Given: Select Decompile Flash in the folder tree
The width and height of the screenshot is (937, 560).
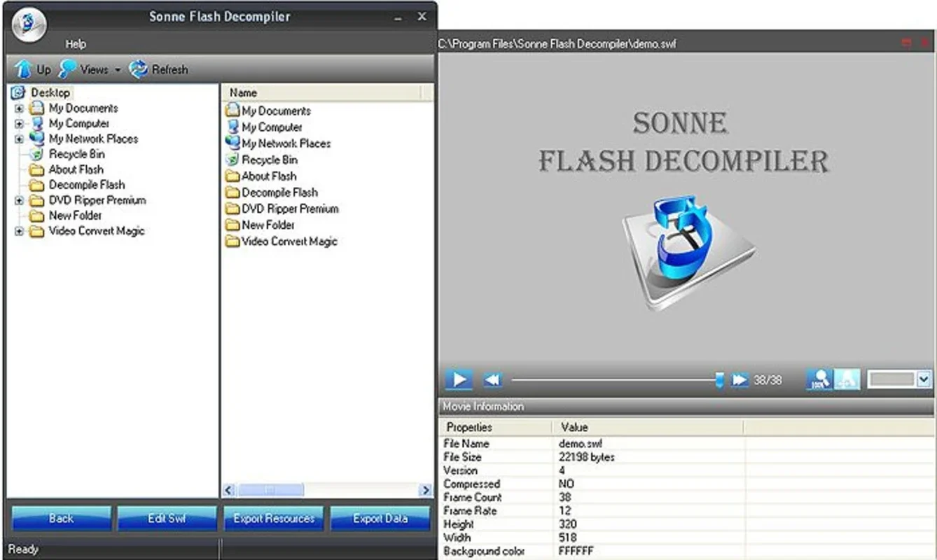Looking at the screenshot, I should tap(87, 185).
